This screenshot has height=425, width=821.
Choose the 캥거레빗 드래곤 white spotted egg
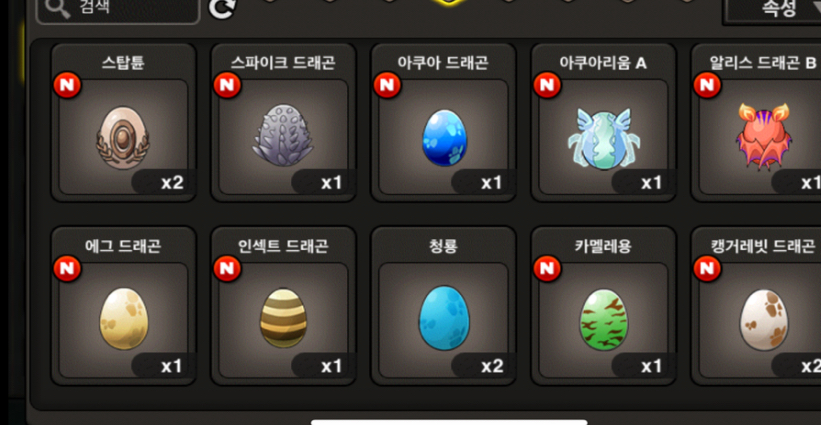tap(764, 319)
